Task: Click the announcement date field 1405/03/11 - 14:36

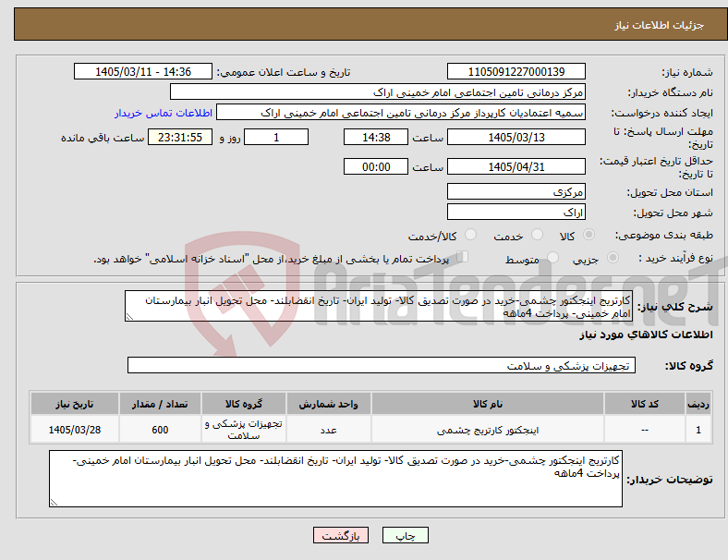Action: (x=143, y=71)
